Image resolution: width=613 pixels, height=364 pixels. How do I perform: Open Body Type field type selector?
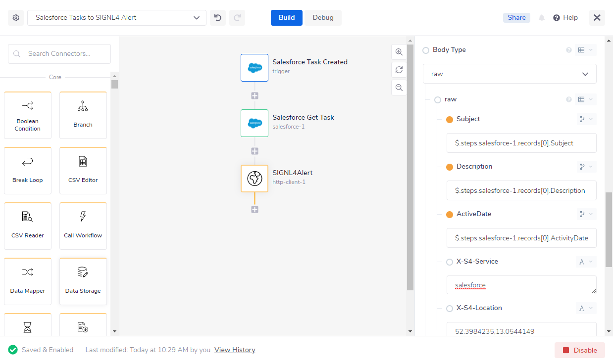coord(586,50)
